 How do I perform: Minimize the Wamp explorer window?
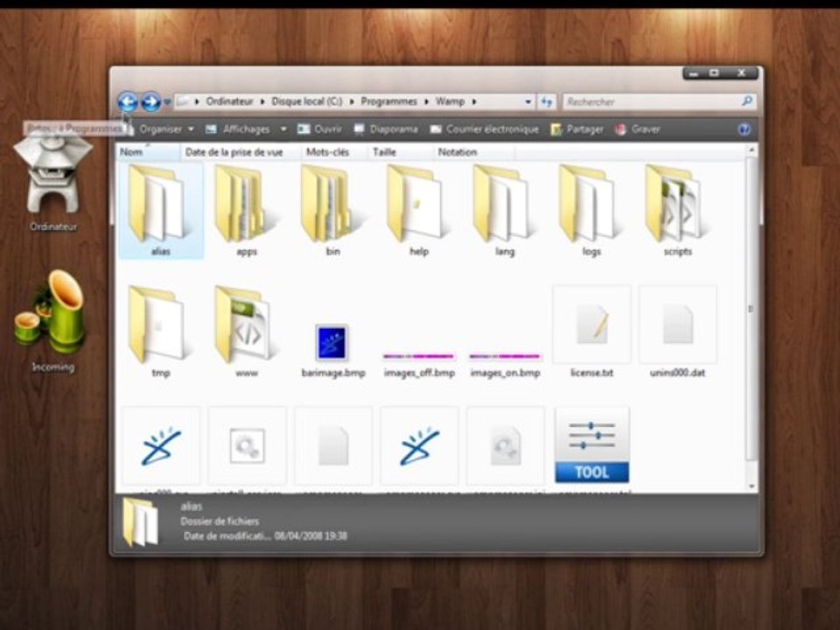(x=694, y=73)
